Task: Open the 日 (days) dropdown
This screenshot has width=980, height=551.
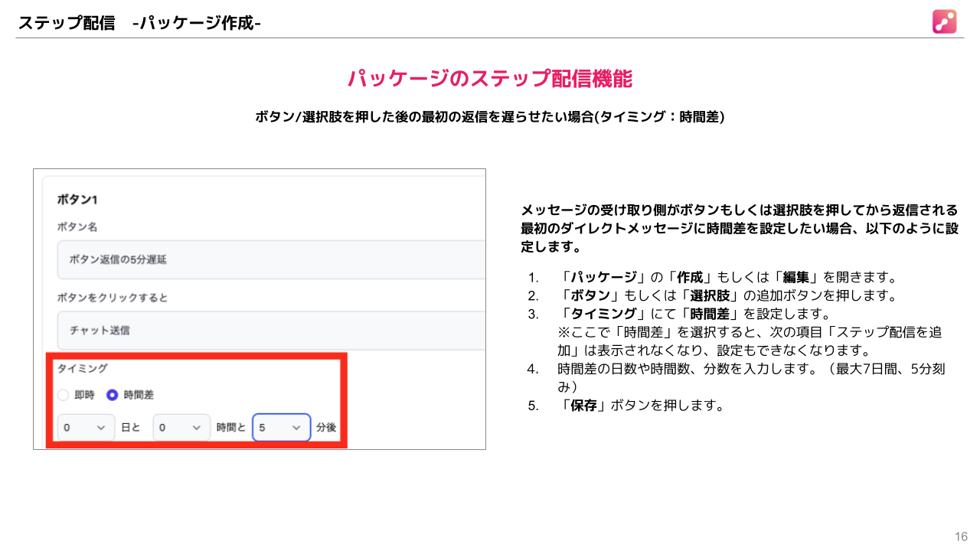Action: click(86, 428)
